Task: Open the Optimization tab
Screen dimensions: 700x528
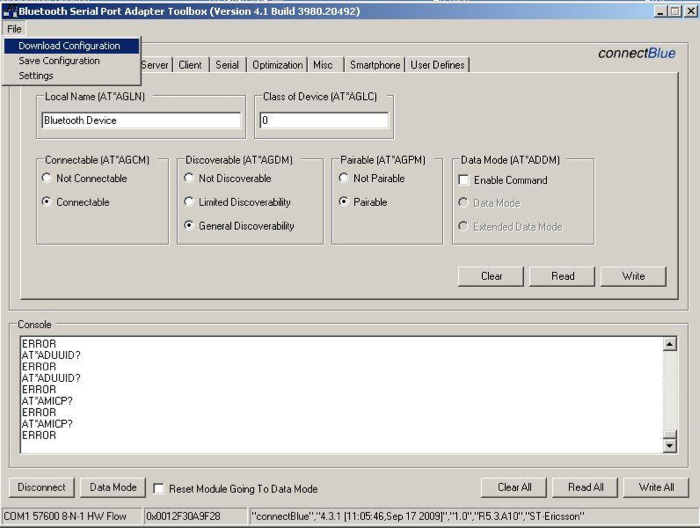Action: tap(277, 65)
